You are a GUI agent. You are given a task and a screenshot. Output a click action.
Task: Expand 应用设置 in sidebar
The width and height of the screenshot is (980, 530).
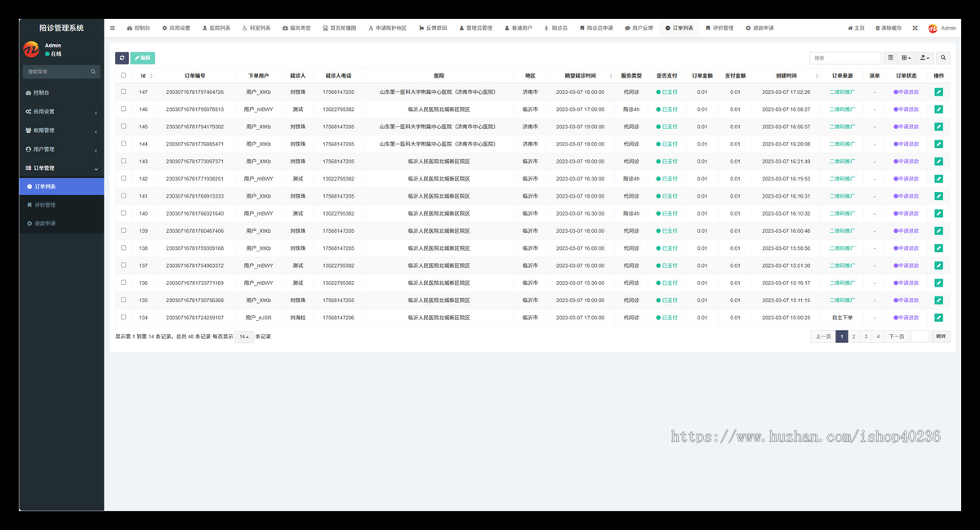coord(61,112)
